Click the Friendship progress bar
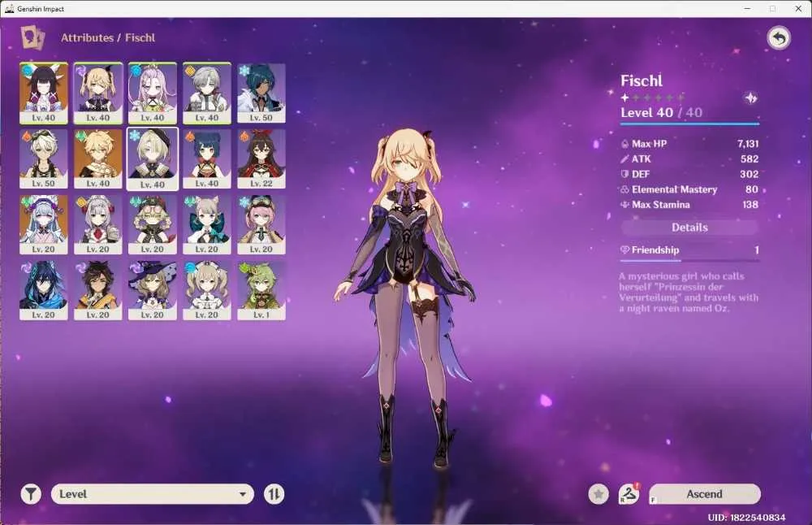Viewport: 812px width, 525px height. click(x=689, y=260)
